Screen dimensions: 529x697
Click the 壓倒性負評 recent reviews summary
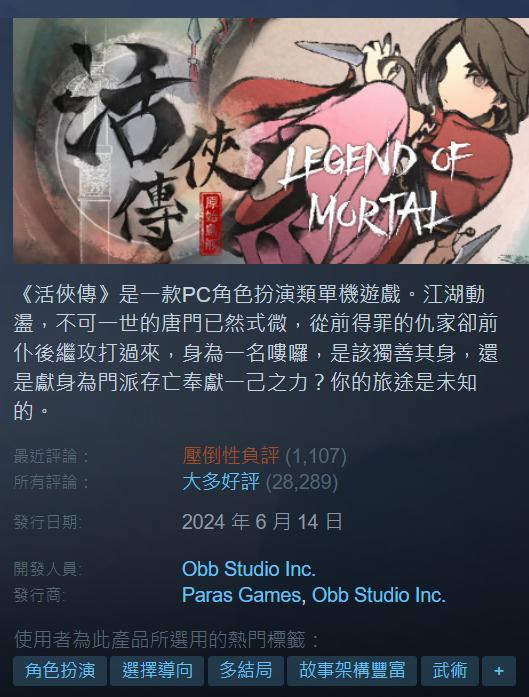(x=231, y=456)
